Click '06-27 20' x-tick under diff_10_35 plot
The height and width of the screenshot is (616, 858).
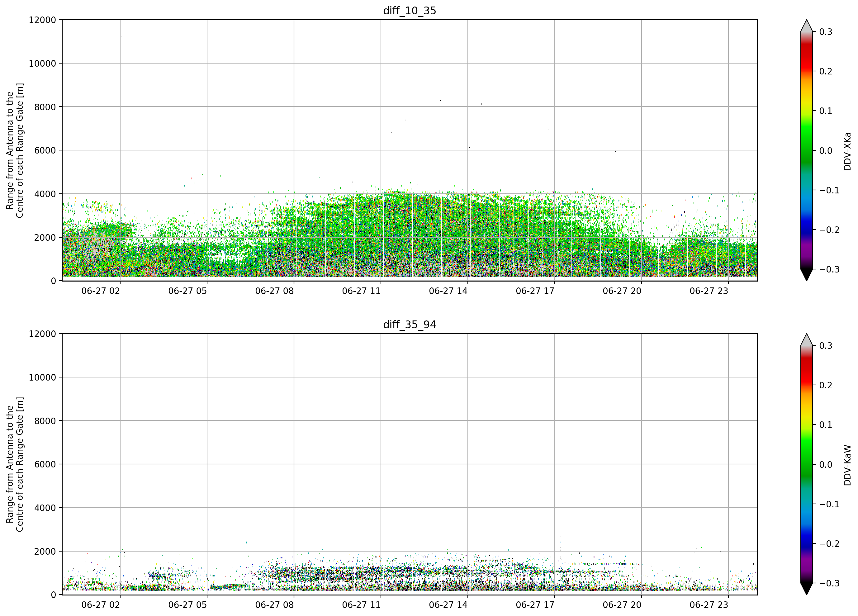click(622, 291)
